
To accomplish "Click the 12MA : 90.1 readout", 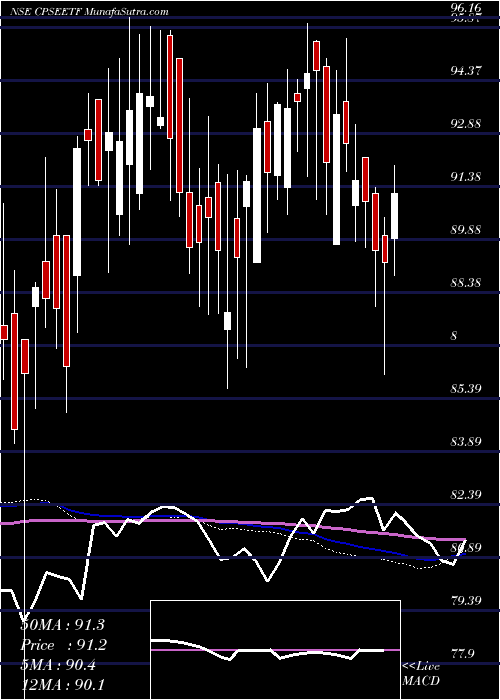I will tap(62, 684).
